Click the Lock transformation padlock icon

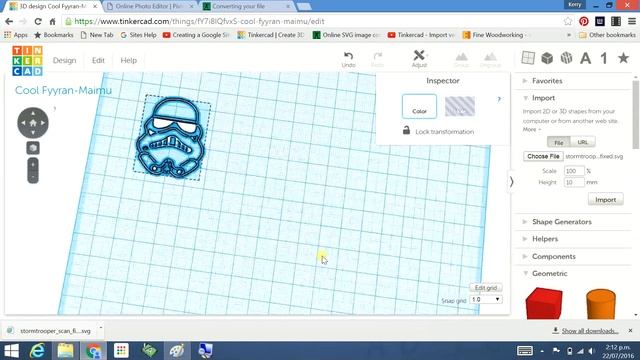(406, 130)
